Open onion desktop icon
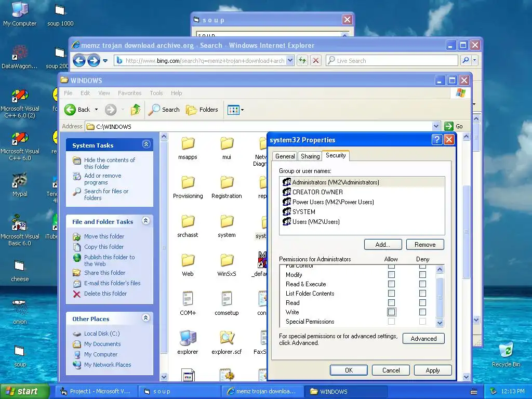 click(x=20, y=312)
